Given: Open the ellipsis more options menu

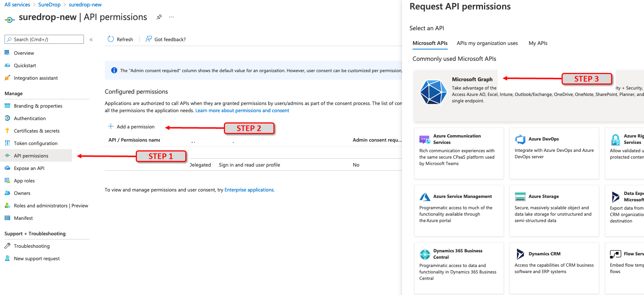Looking at the screenshot, I should coord(171,17).
